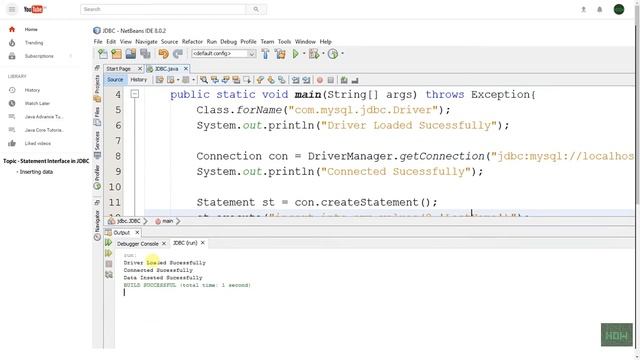Click the YouTube hamburger menu icon

pos(12,9)
